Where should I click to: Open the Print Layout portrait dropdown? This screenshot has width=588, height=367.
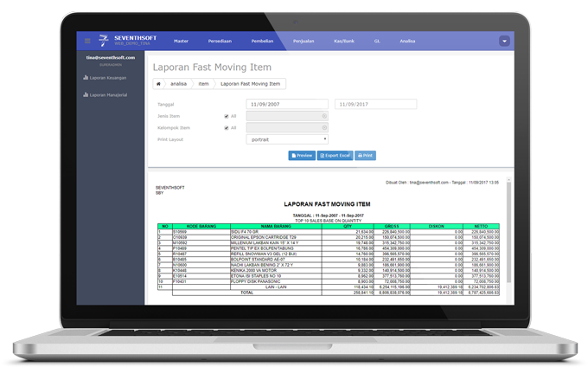click(287, 139)
